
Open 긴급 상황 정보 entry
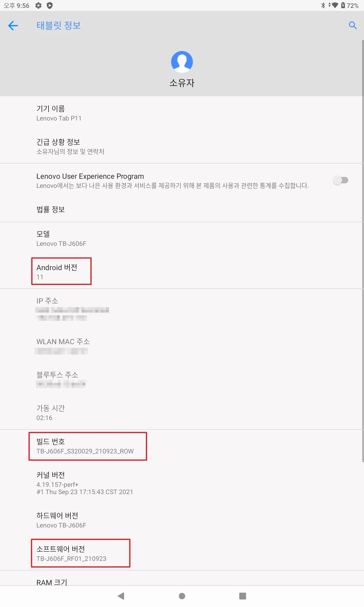click(x=182, y=147)
